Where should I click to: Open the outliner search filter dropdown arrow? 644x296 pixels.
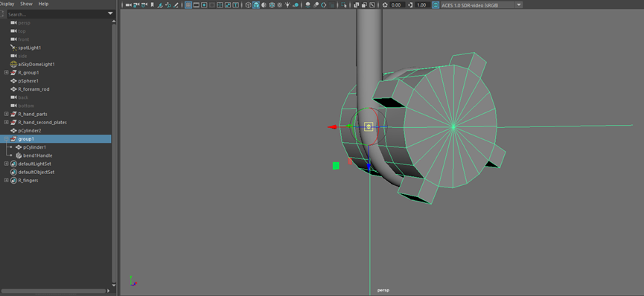pyautogui.click(x=110, y=14)
